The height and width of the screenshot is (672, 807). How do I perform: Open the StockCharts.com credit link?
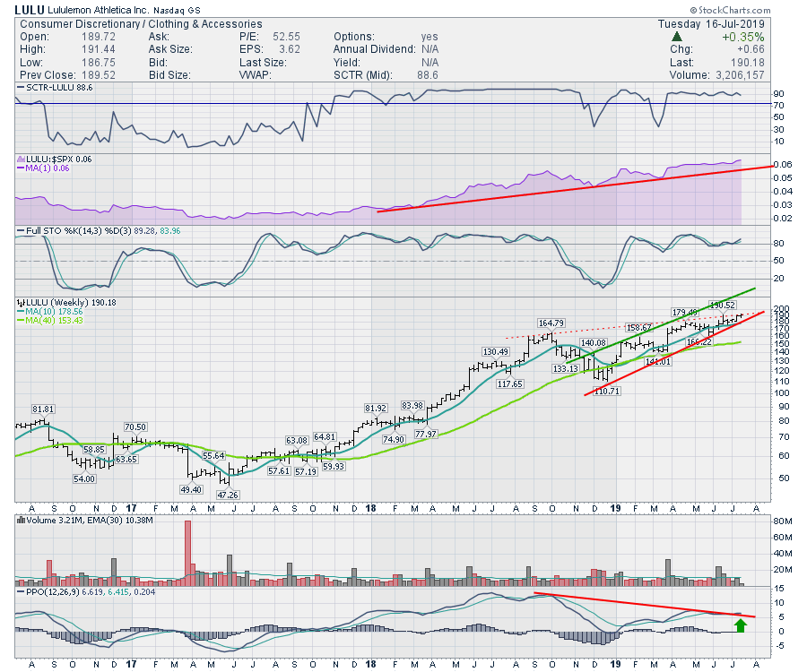[x=730, y=10]
